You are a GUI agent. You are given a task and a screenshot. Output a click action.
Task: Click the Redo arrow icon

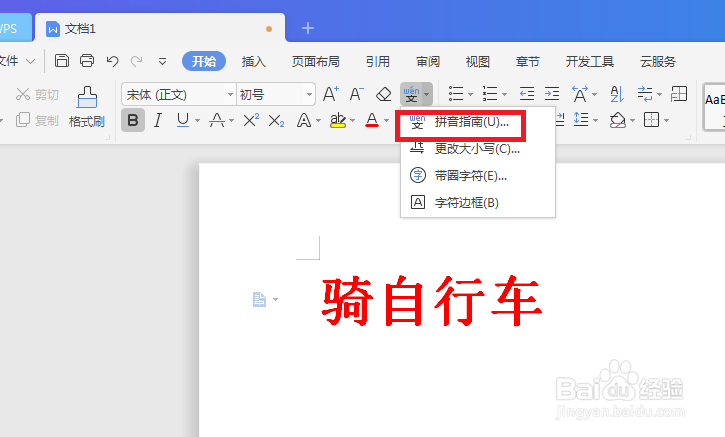(136, 61)
